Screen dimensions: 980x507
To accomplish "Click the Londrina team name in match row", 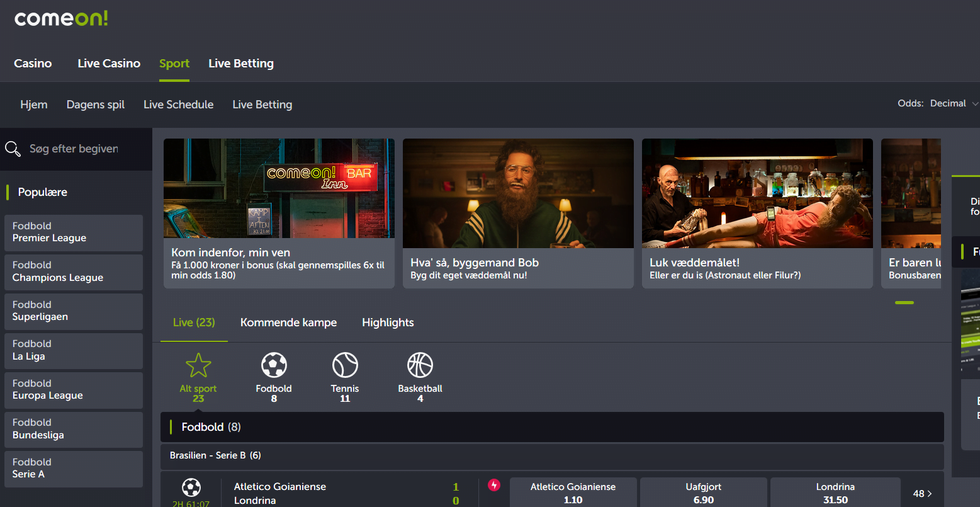I will click(255, 501).
